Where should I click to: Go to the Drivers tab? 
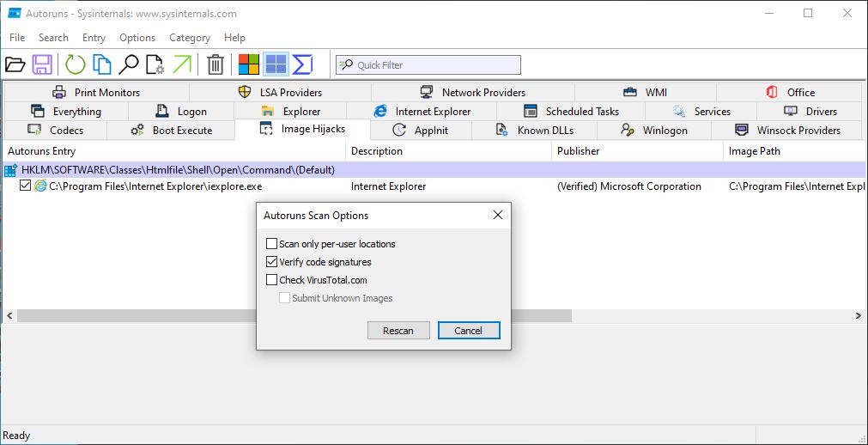(810, 112)
